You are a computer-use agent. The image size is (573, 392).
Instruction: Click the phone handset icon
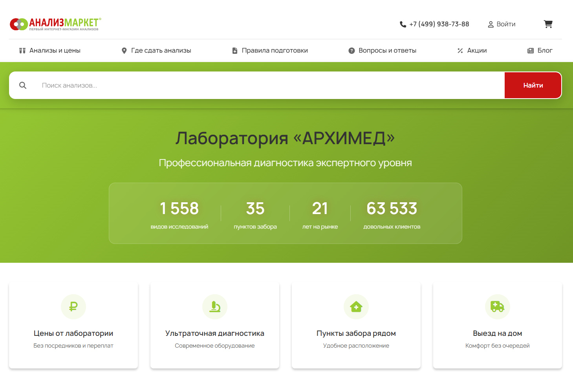pos(403,24)
